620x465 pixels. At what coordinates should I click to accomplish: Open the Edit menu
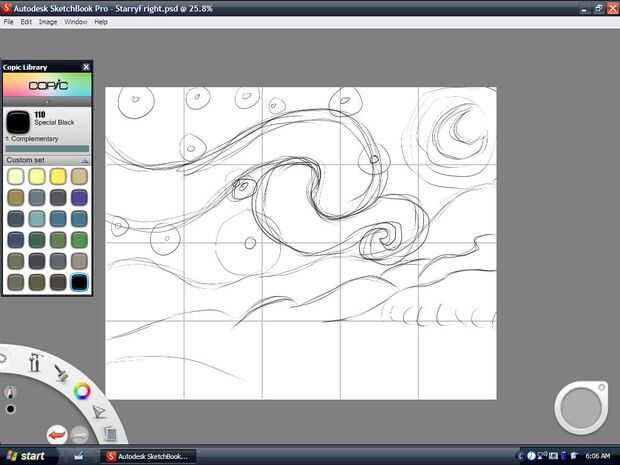click(26, 22)
